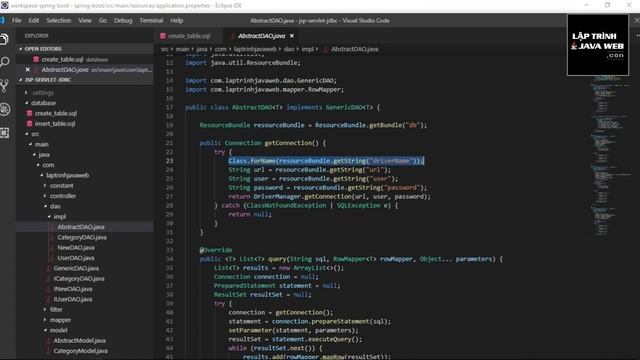
Task: Collapse the impl folder
Action: pyautogui.click(x=49, y=217)
